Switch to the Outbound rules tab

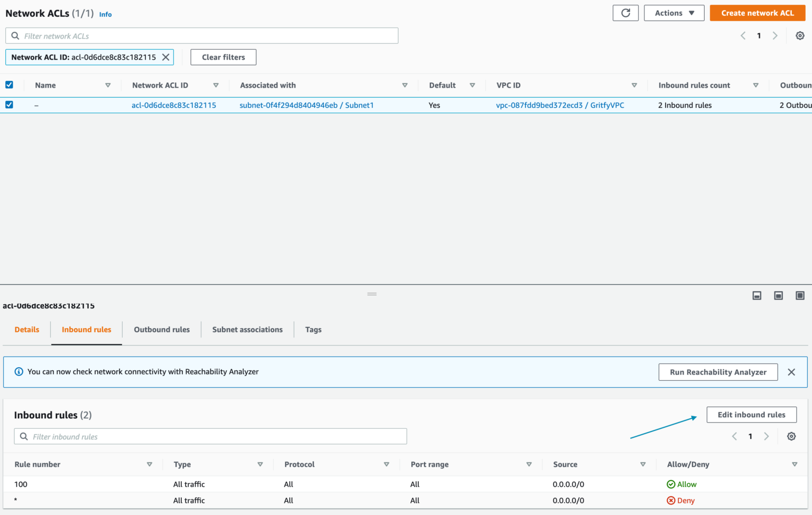161,329
